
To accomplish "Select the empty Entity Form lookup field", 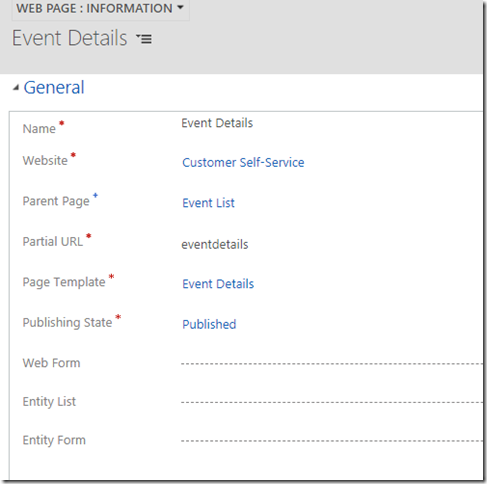I will click(331, 441).
